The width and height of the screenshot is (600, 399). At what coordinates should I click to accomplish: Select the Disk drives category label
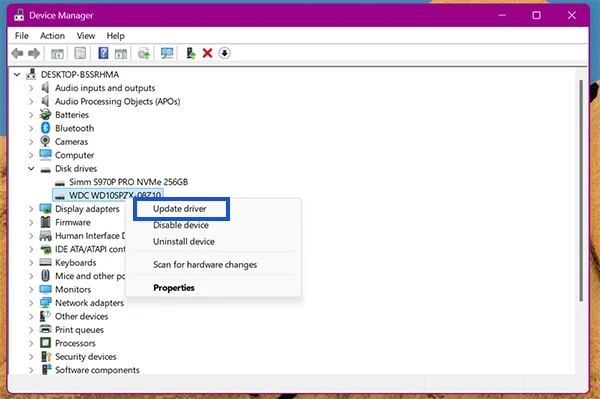point(76,169)
